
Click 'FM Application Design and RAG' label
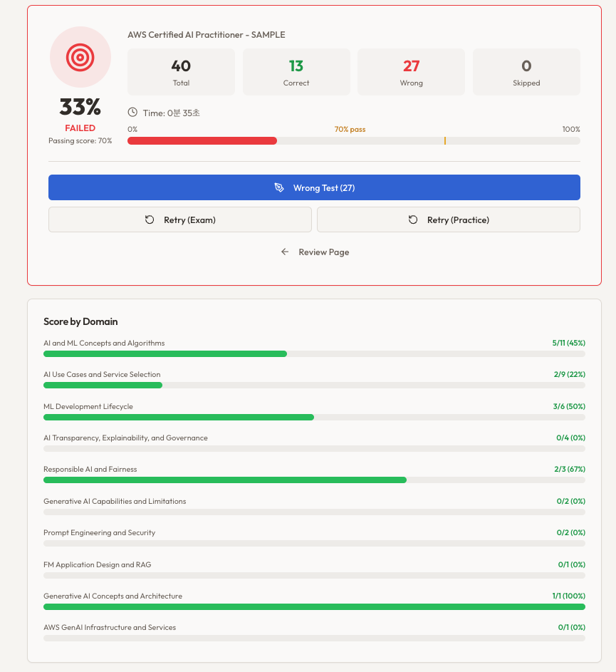click(98, 565)
